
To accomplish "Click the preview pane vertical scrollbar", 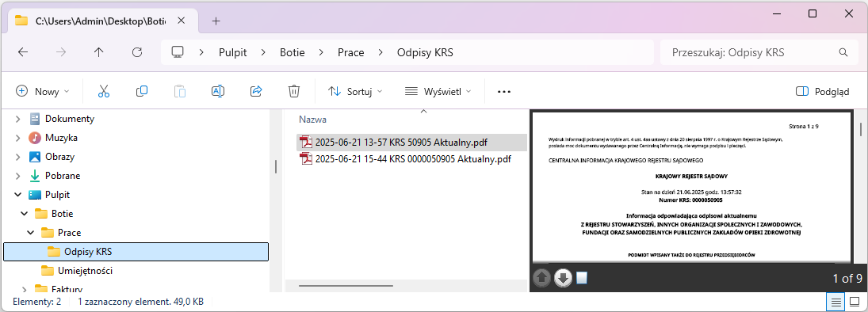I will coord(860,128).
